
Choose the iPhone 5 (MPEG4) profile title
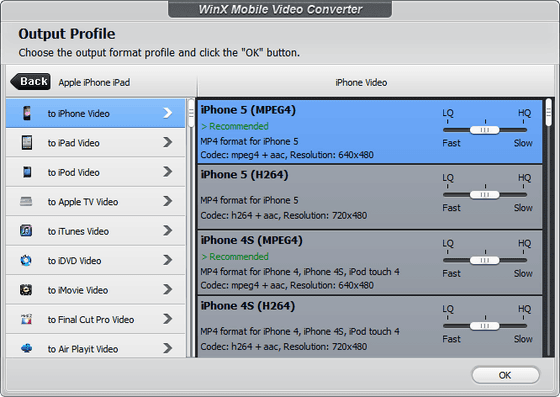coord(248,110)
